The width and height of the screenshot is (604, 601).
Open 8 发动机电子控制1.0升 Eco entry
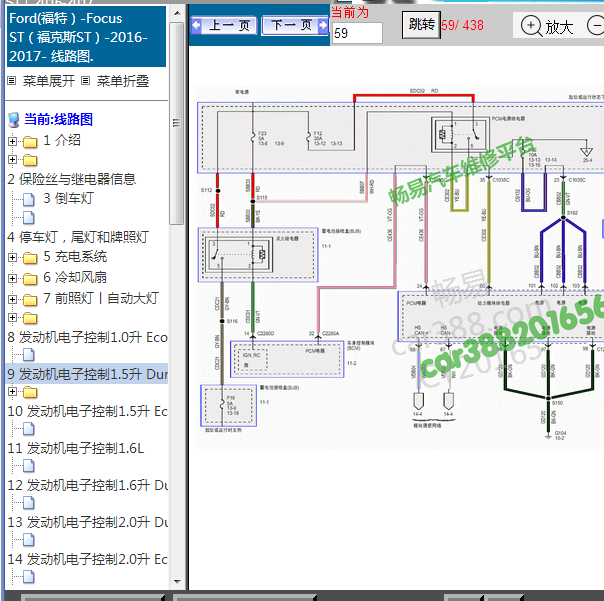(87, 337)
